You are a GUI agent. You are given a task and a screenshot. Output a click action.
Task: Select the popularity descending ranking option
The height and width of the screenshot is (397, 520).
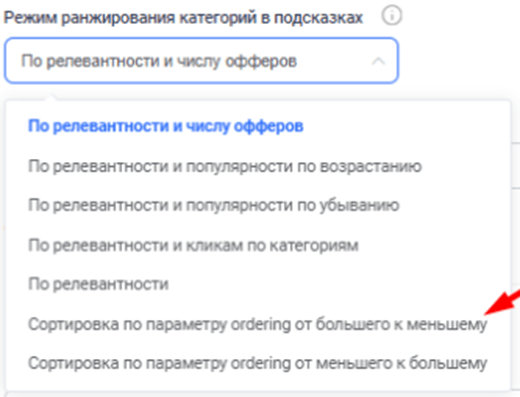213,205
